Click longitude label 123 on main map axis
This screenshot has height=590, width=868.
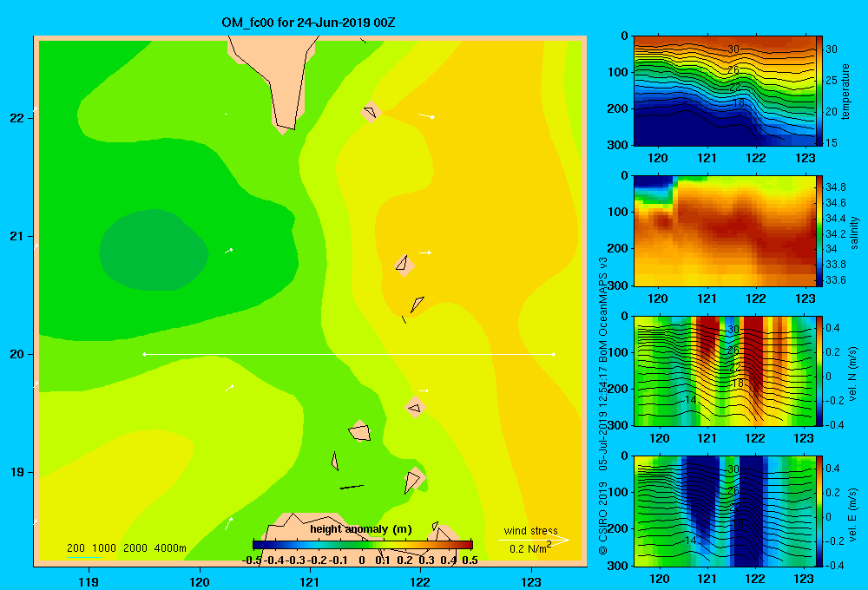[x=531, y=581]
